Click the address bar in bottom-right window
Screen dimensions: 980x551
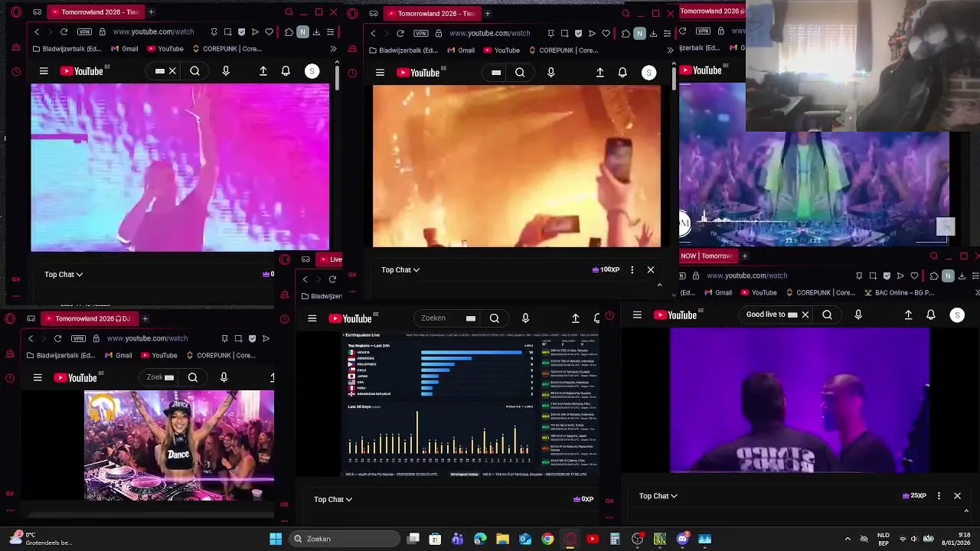pyautogui.click(x=746, y=275)
